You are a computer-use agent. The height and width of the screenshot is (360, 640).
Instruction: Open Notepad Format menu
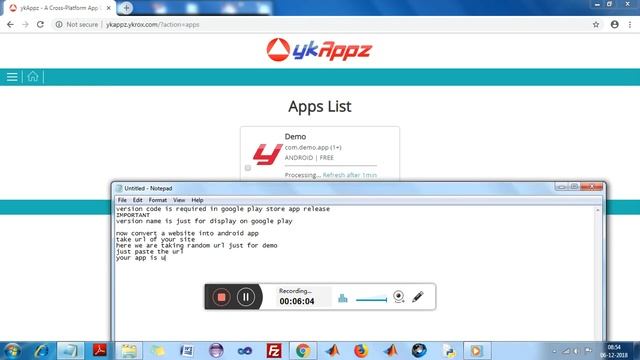tap(158, 200)
